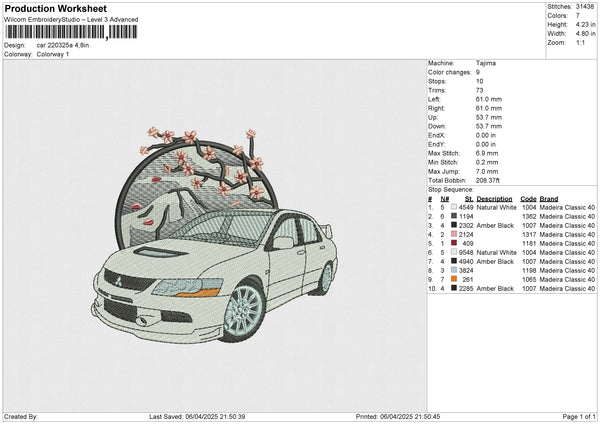This screenshot has height=424, width=600.
Task: Click 'Amber Black' in the 2302 stitch row
Action: pos(495,225)
